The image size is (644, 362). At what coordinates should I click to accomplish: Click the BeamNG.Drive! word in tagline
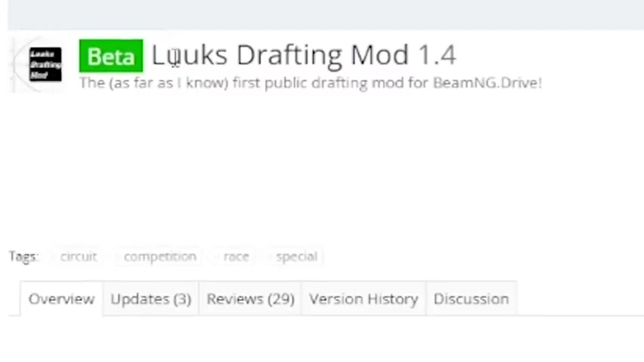[x=487, y=83]
